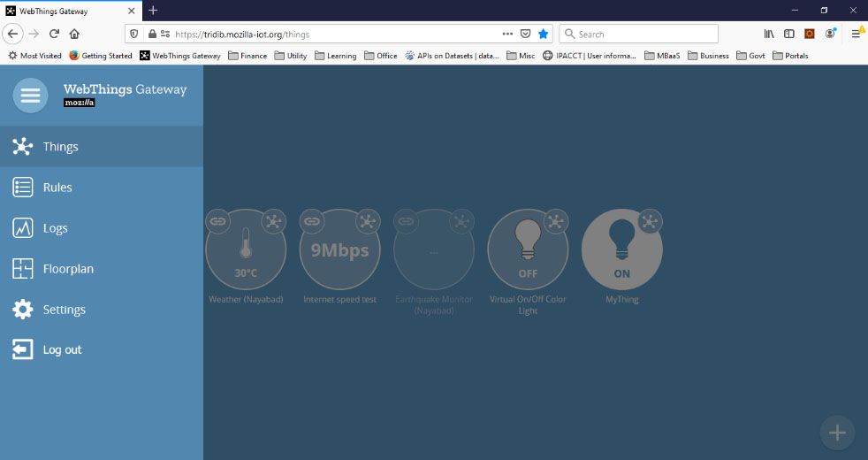Click the Pocket save icon in address bar
Screen dimensions: 868x460
pyautogui.click(x=525, y=34)
